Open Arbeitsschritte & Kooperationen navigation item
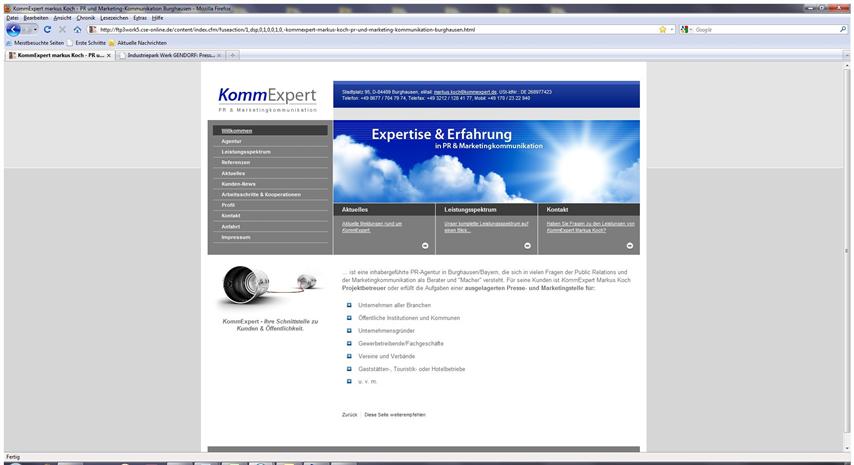 [261, 194]
